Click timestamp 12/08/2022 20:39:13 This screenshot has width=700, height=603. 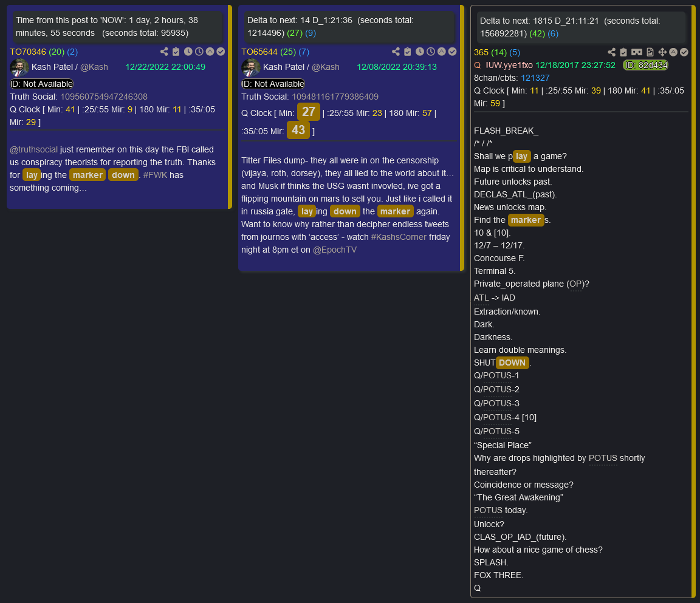pos(396,67)
